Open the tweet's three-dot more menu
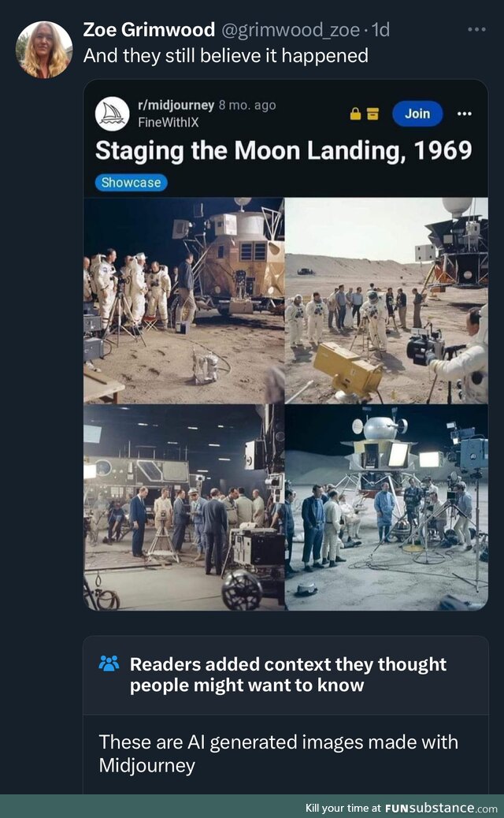This screenshot has height=818, width=504. pyautogui.click(x=476, y=30)
